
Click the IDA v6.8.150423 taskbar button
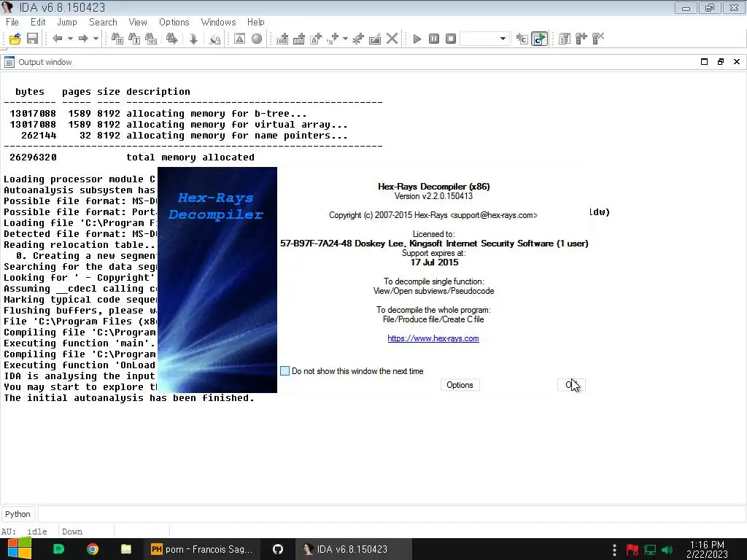352,549
